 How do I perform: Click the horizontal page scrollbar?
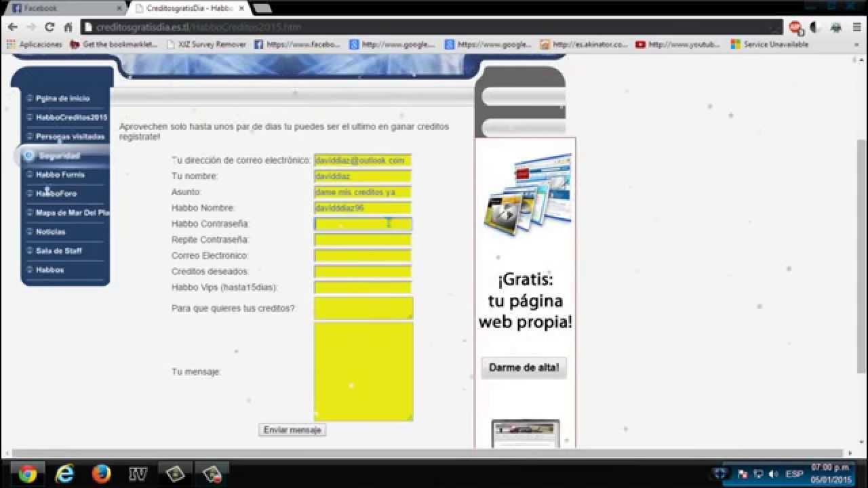pos(427,453)
